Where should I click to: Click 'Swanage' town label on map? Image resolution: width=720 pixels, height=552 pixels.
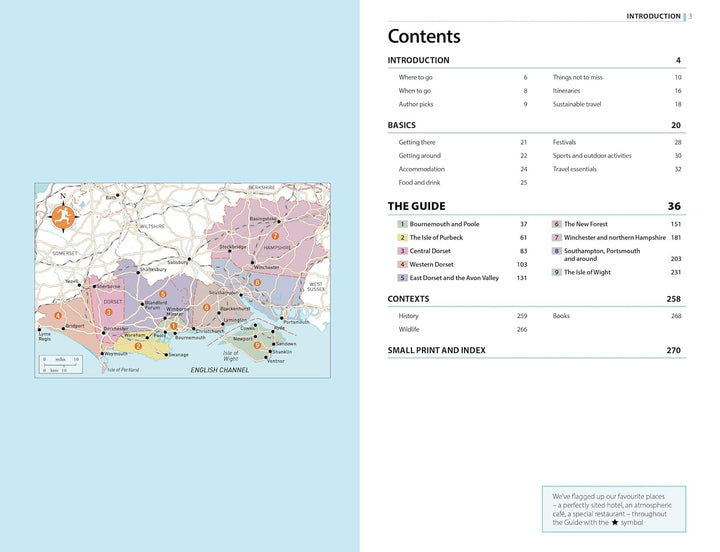click(179, 355)
